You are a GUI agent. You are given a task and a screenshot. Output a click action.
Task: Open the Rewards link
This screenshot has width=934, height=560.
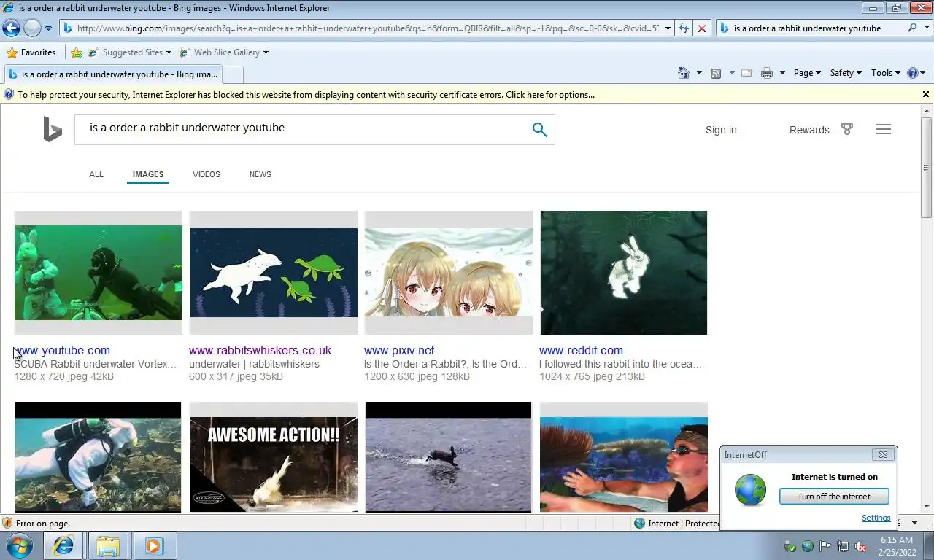(x=809, y=130)
